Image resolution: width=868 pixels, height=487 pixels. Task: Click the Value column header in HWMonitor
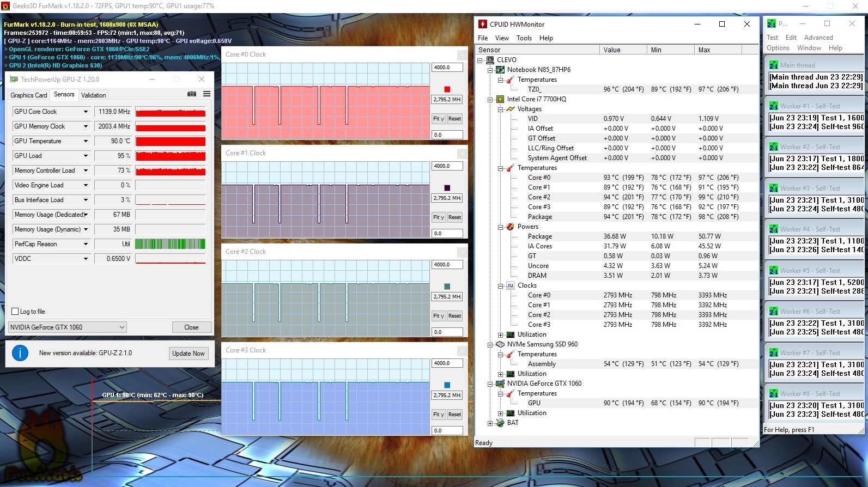pyautogui.click(x=623, y=50)
